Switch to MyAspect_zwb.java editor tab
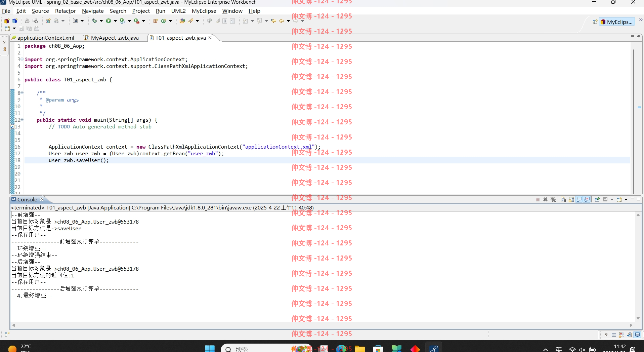 tap(115, 38)
